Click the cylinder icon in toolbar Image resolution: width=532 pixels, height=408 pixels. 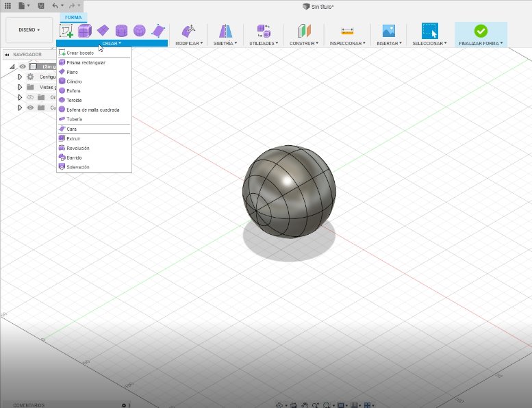121,31
